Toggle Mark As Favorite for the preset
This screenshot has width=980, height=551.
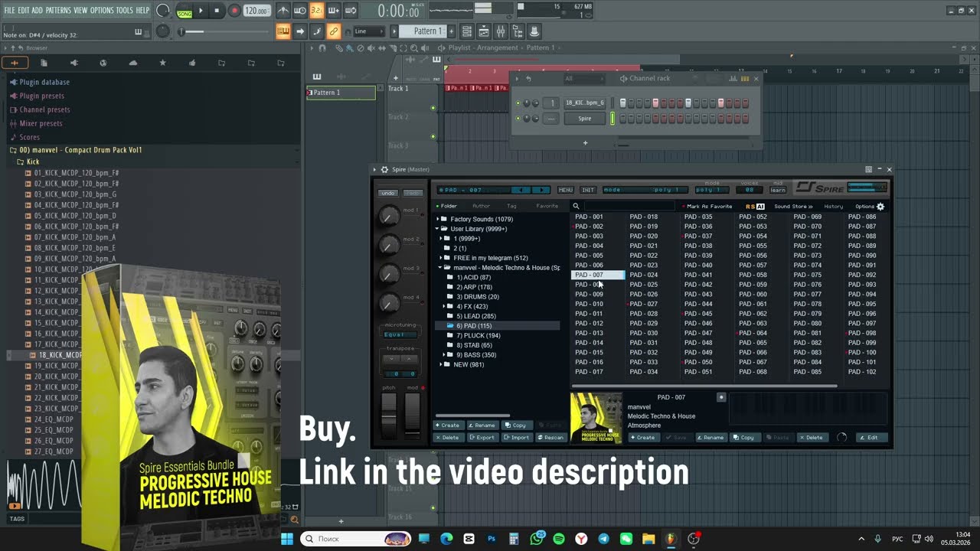(x=707, y=206)
